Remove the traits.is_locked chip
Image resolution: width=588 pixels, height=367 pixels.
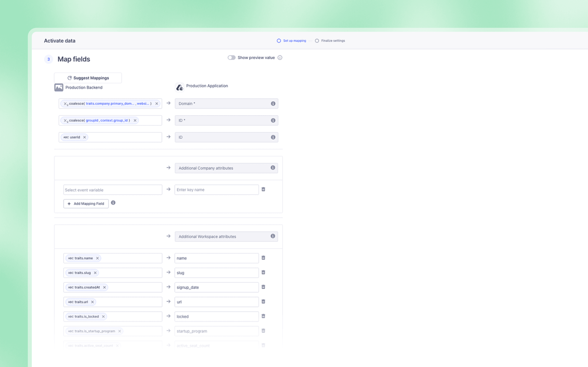(103, 317)
